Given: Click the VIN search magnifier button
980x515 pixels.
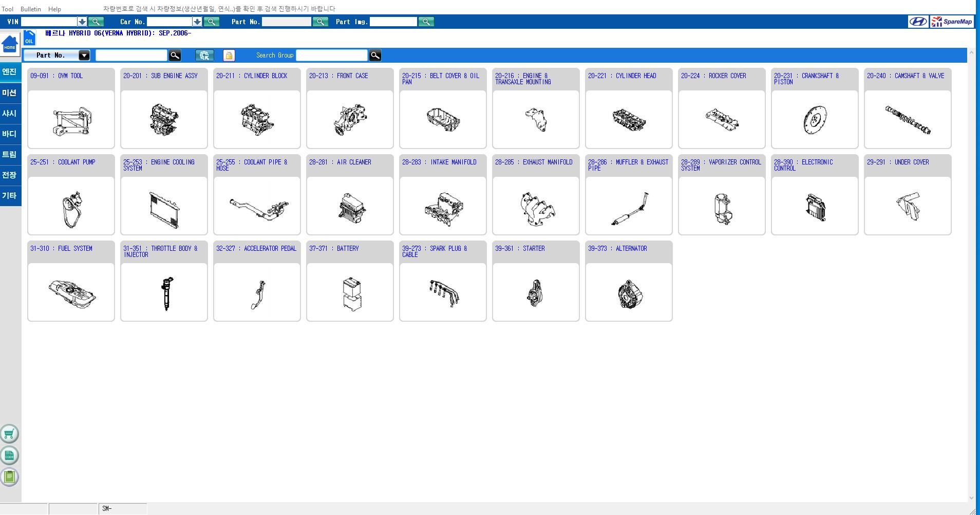Looking at the screenshot, I should pyautogui.click(x=96, y=22).
